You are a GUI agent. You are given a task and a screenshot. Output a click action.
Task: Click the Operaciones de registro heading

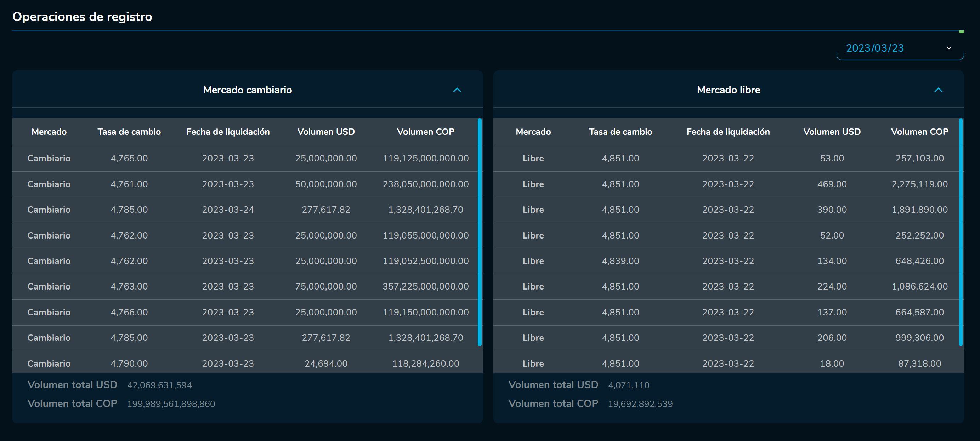(x=82, y=17)
